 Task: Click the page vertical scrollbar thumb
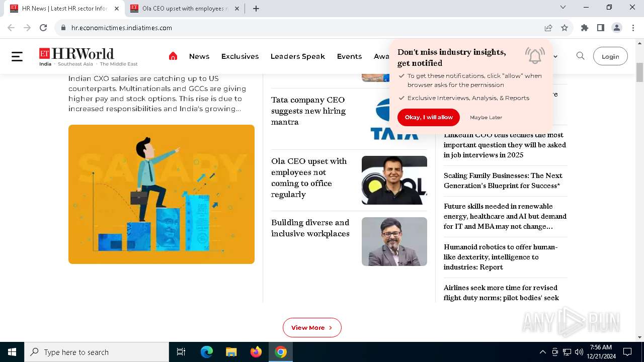pyautogui.click(x=639, y=72)
